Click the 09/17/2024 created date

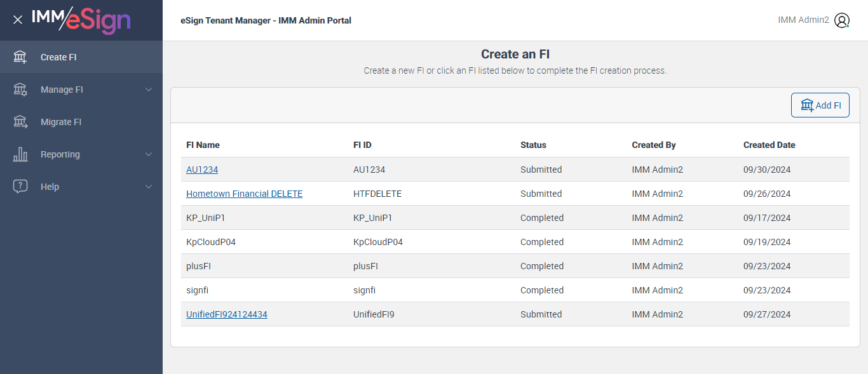click(x=767, y=218)
